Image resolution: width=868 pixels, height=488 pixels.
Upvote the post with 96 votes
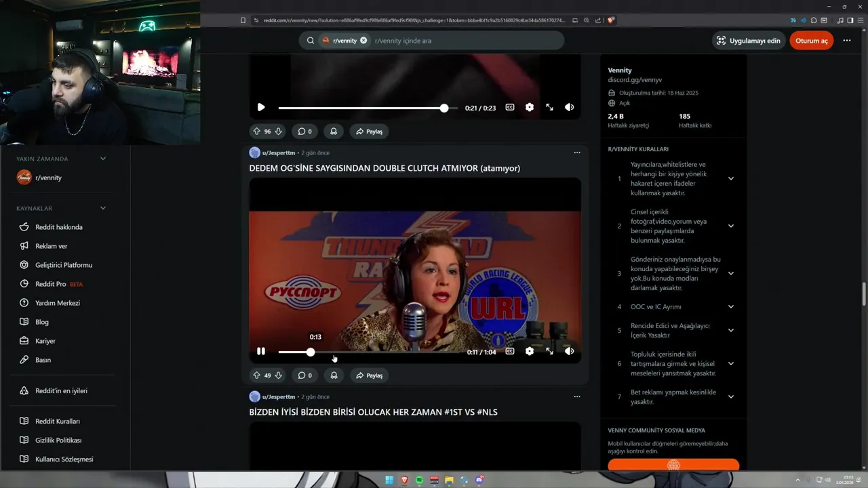click(256, 131)
